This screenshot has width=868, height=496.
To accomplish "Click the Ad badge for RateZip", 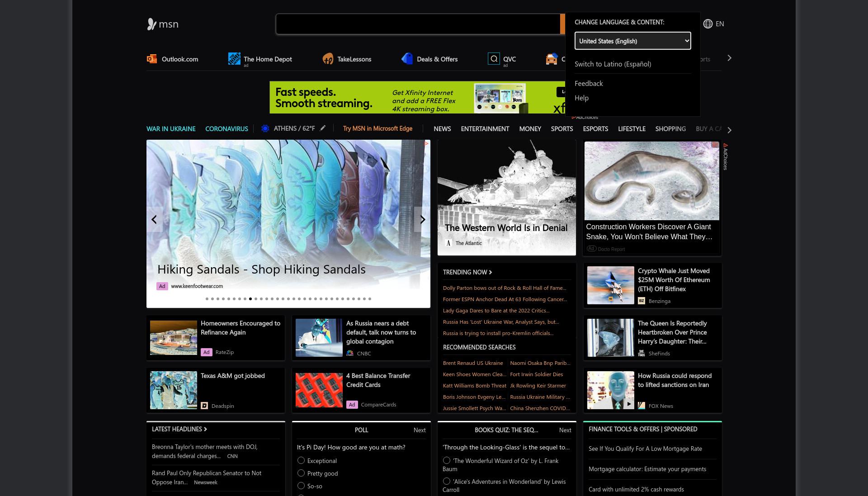I will pyautogui.click(x=207, y=352).
